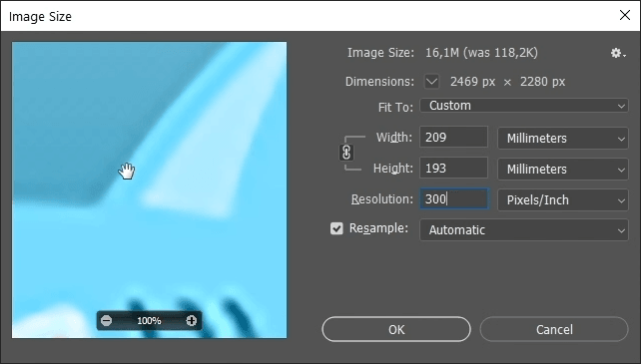Image resolution: width=641 pixels, height=364 pixels.
Task: Click the image preview thumbnail
Action: pos(149,189)
